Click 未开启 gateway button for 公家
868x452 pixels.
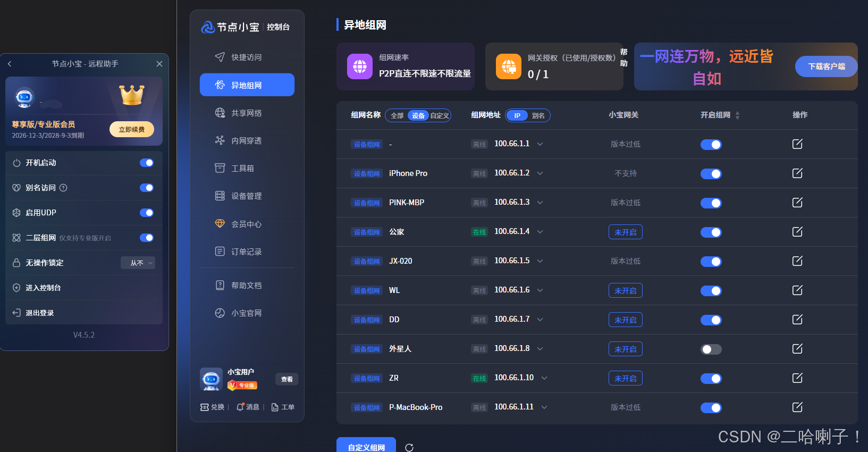pyautogui.click(x=626, y=232)
